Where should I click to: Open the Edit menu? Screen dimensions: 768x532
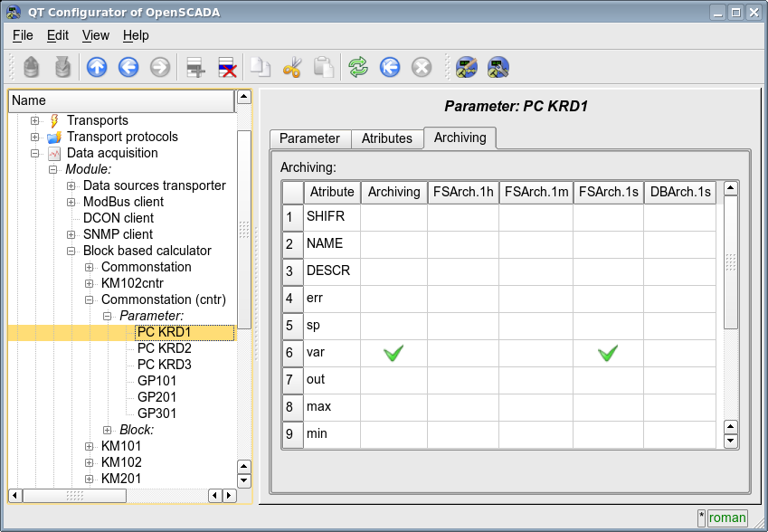(x=57, y=35)
